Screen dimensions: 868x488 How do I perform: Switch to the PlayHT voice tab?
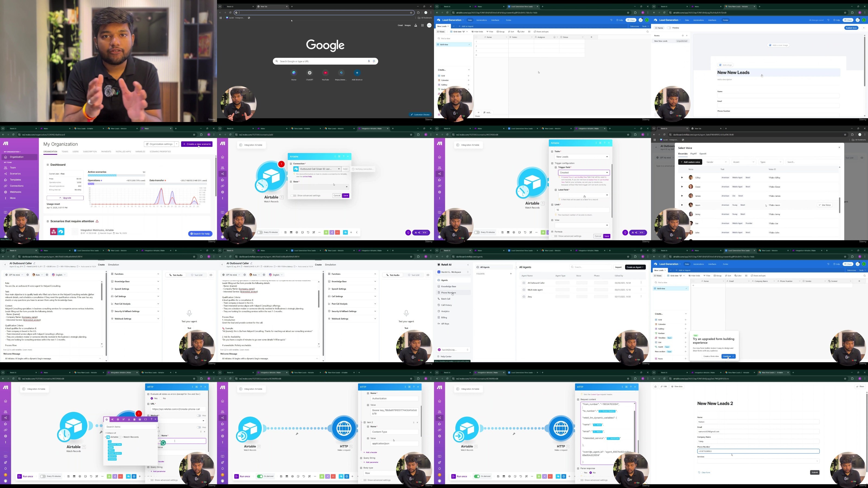tap(694, 153)
